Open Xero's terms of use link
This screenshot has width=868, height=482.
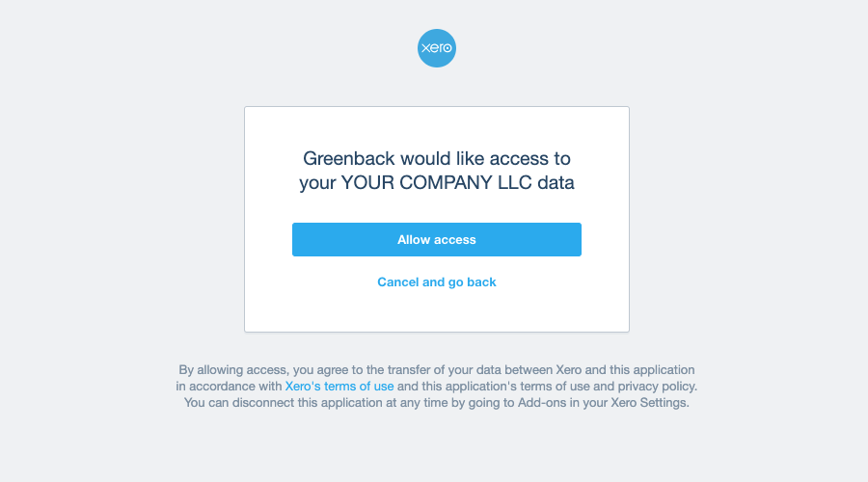339,387
